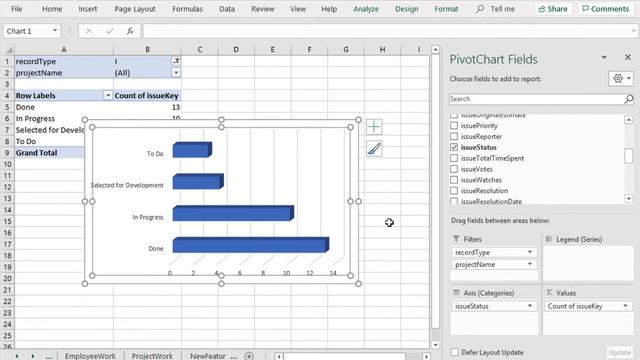This screenshot has width=640, height=360.
Task: Switch to the EmployeeWork sheet
Action: pyautogui.click(x=90, y=356)
